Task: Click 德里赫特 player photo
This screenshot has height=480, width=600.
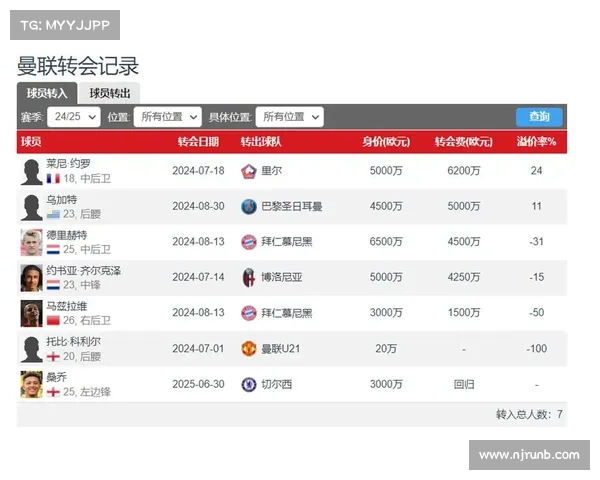Action: click(31, 242)
